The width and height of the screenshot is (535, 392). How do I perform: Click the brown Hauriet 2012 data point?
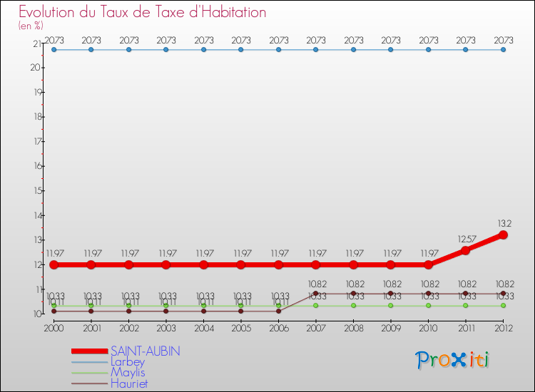coord(503,294)
